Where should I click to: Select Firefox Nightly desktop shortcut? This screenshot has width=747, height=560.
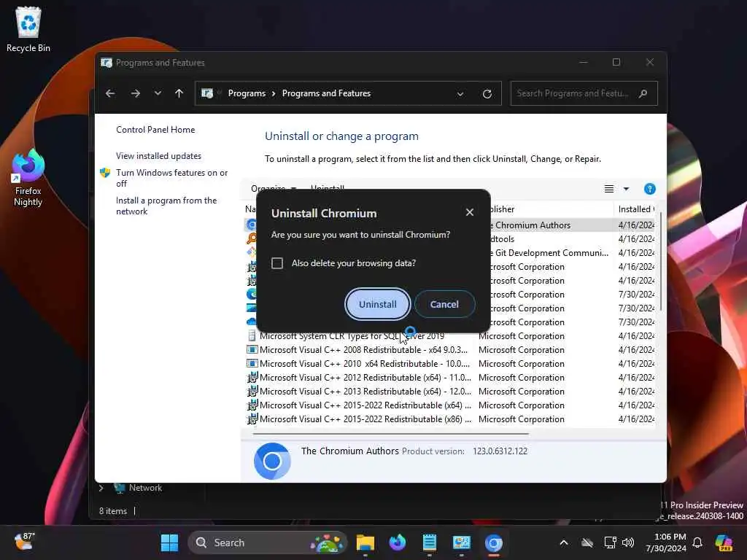28,178
